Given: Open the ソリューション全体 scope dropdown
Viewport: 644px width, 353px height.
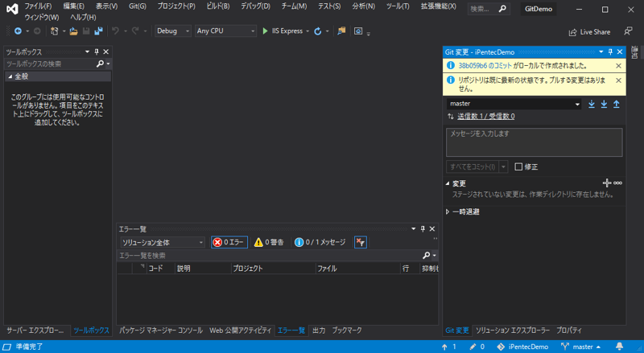Looking at the screenshot, I should click(x=163, y=242).
